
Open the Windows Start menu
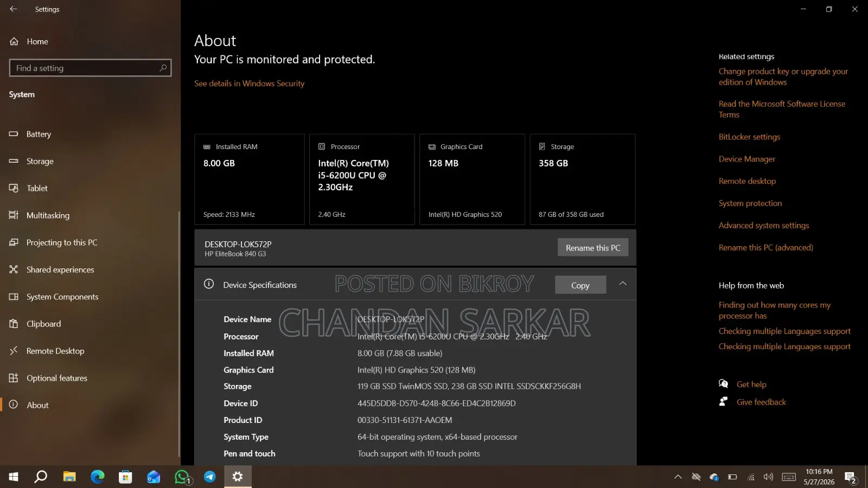pos(14,477)
